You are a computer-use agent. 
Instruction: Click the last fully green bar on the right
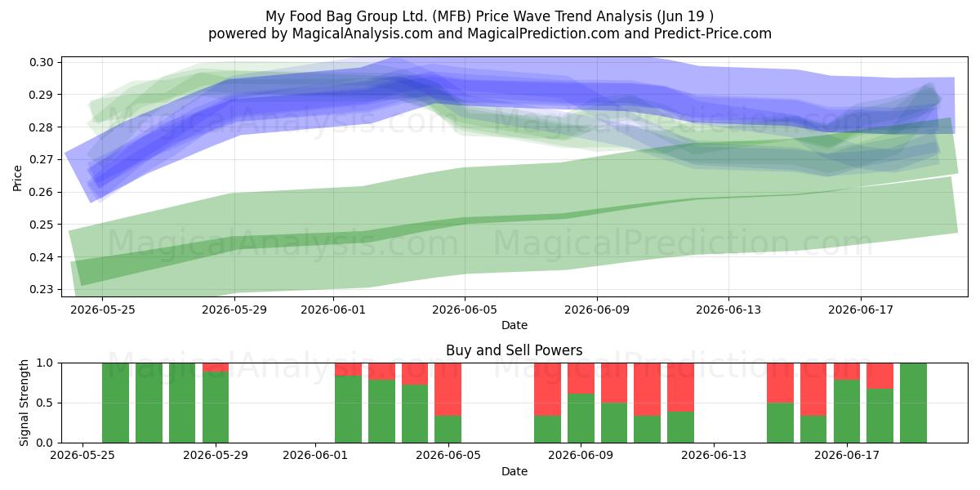(x=913, y=403)
